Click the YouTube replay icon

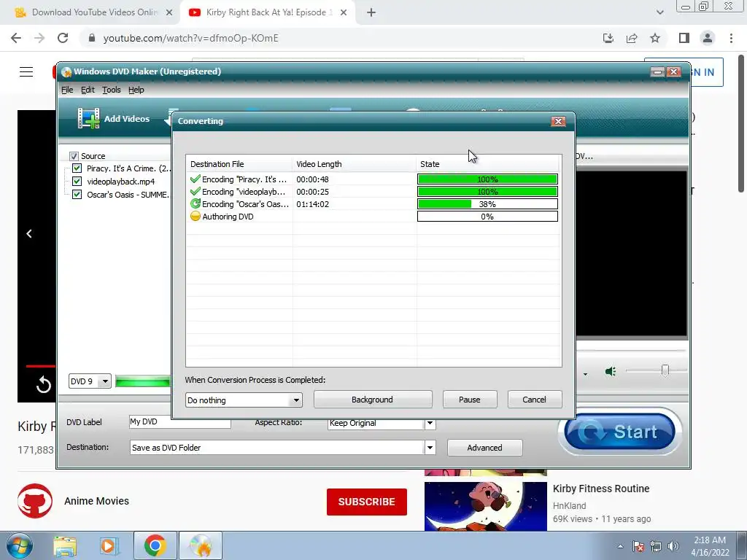(43, 384)
